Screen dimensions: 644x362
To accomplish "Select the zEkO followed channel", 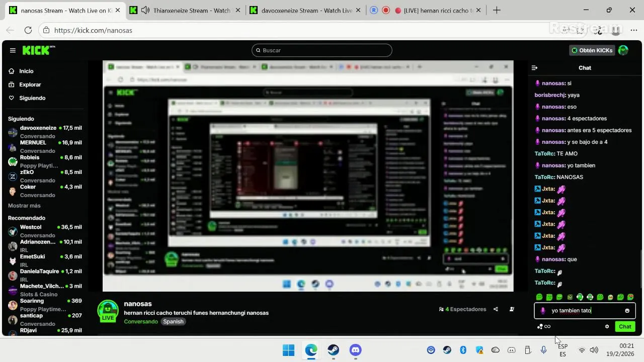I will pyautogui.click(x=44, y=176).
